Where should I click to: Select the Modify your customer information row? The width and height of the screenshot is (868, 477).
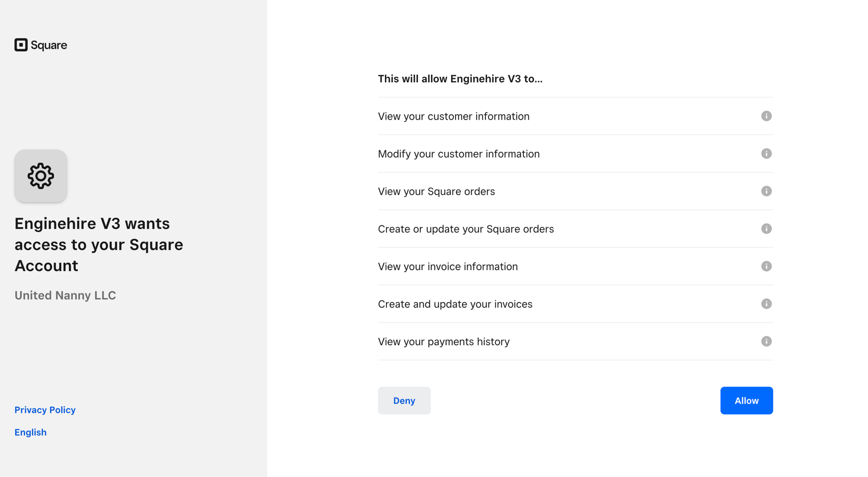[x=575, y=154]
